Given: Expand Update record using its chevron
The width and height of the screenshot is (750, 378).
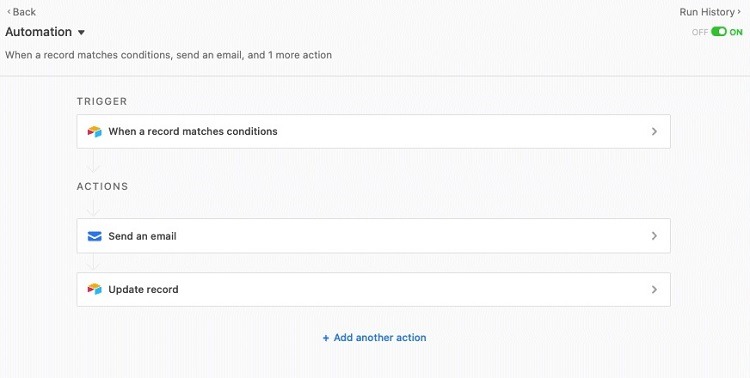Looking at the screenshot, I should pos(654,289).
